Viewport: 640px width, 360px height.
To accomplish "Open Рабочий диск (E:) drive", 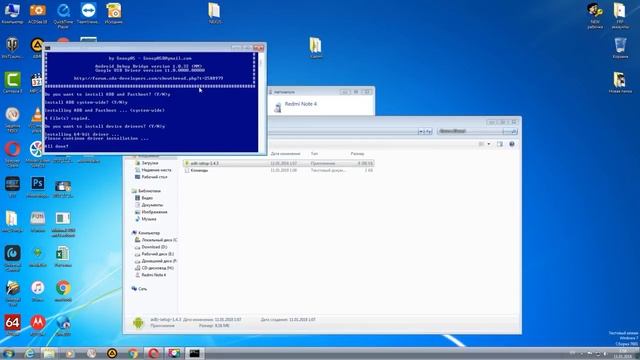I will (157, 254).
